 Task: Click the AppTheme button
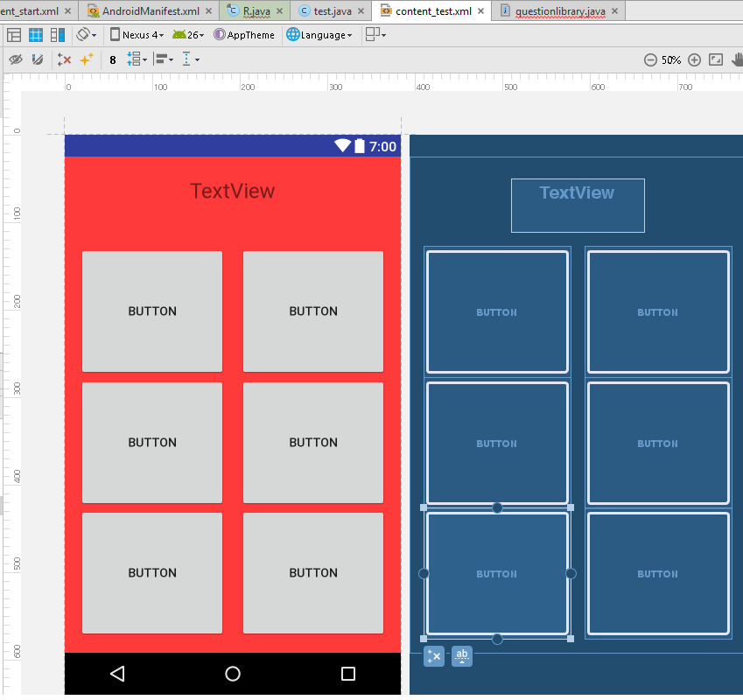[x=244, y=35]
